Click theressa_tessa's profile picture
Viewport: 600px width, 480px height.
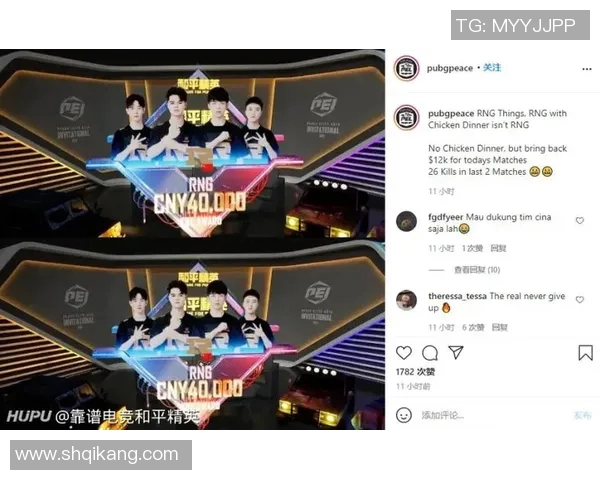click(406, 300)
